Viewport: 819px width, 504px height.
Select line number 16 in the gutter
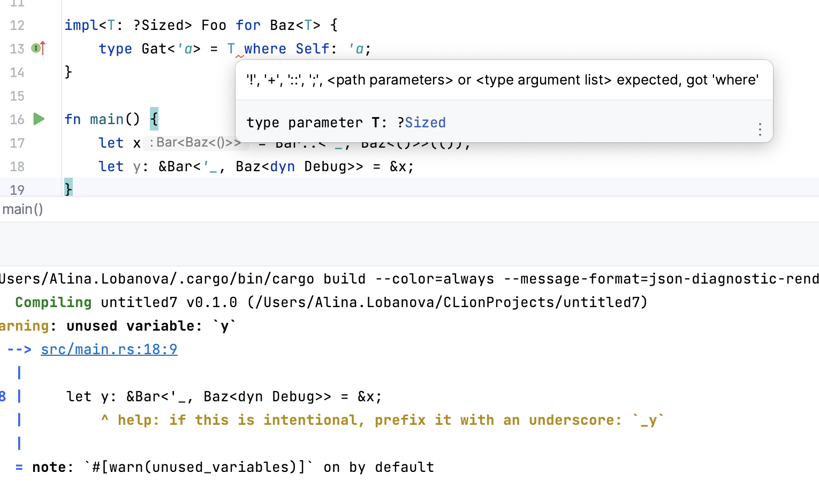[x=16, y=119]
